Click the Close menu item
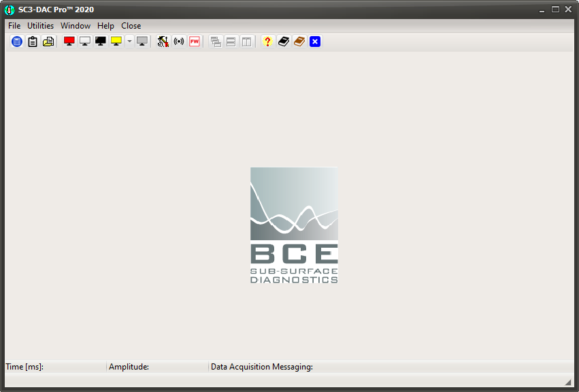Image resolution: width=579 pixels, height=392 pixels. pos(131,26)
